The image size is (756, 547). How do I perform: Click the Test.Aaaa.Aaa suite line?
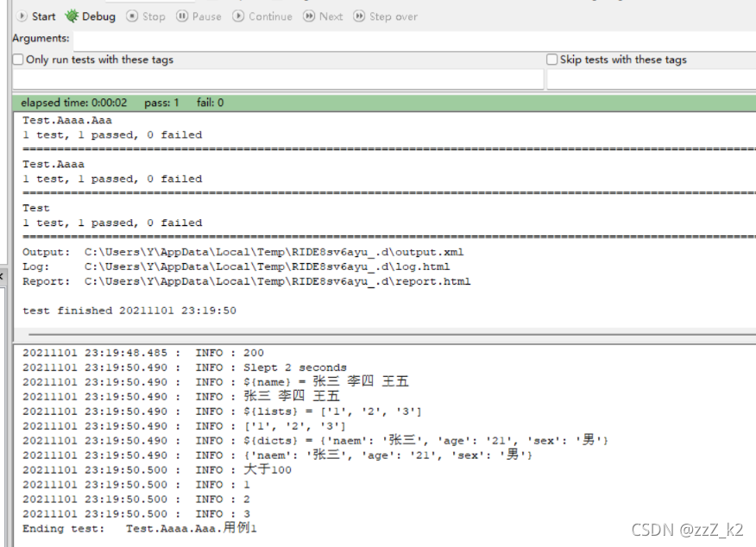[x=67, y=120]
